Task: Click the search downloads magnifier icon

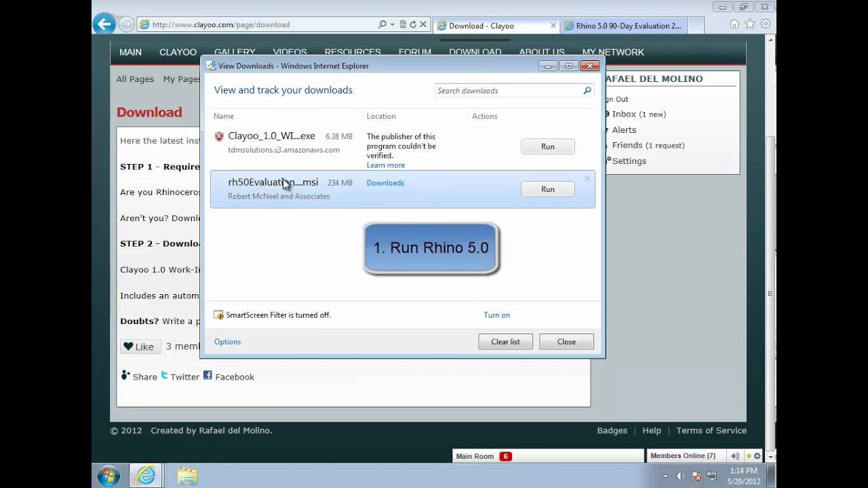Action: click(x=587, y=91)
